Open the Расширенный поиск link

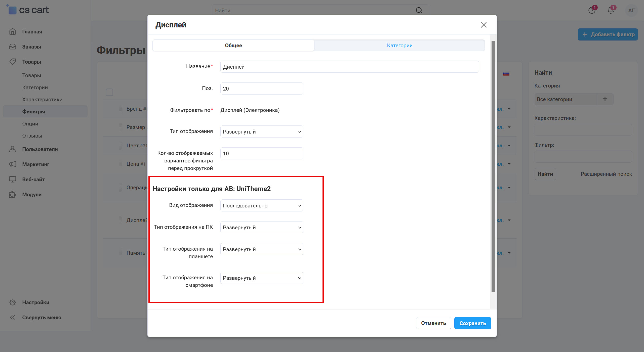click(606, 174)
